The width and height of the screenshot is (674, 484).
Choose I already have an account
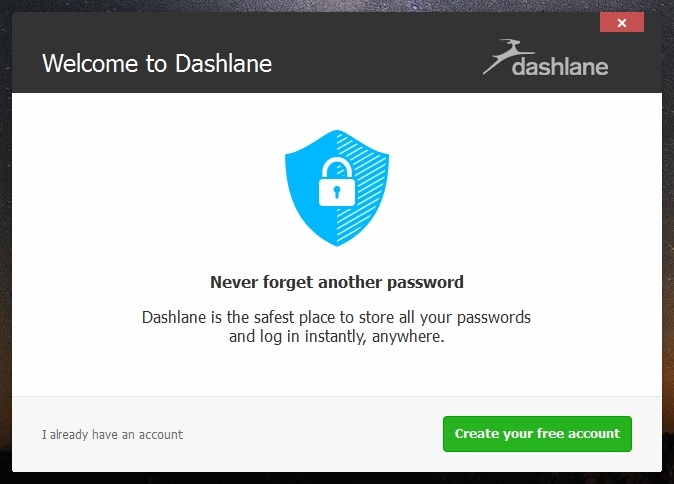click(113, 435)
